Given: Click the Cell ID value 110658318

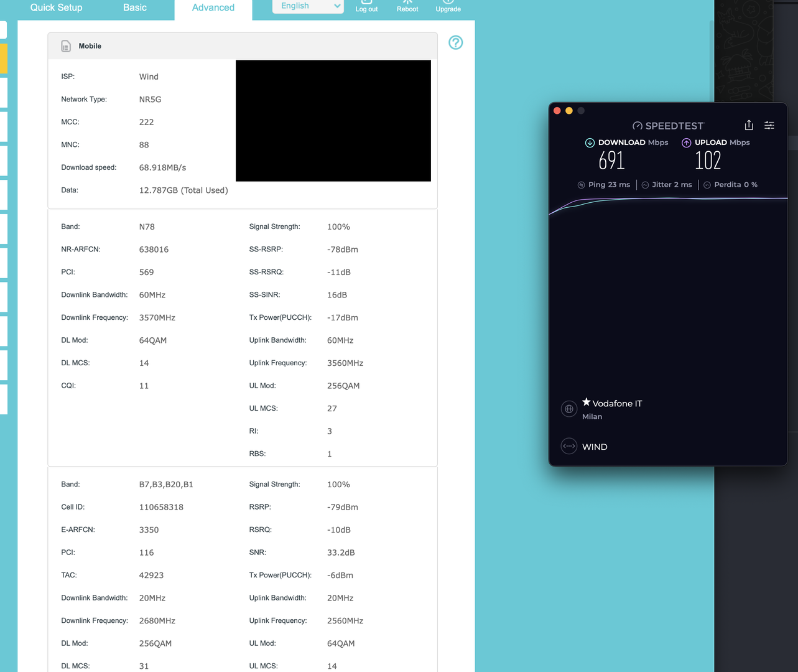Looking at the screenshot, I should pyautogui.click(x=161, y=507).
